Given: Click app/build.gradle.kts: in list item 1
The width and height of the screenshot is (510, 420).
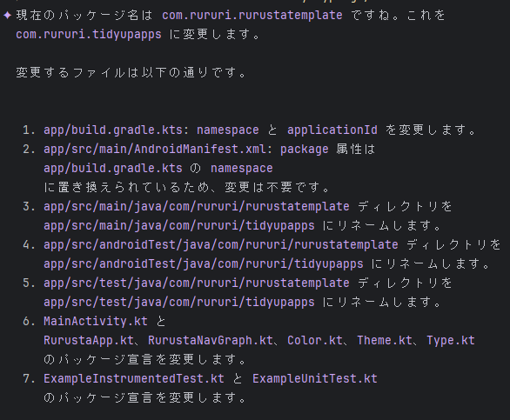Looking at the screenshot, I should [116, 130].
